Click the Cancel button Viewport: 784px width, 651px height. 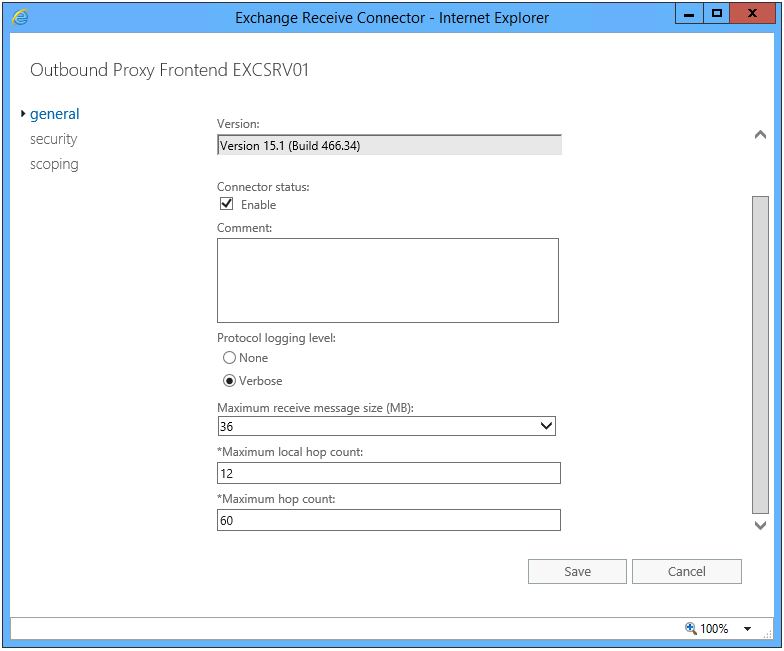click(x=686, y=571)
